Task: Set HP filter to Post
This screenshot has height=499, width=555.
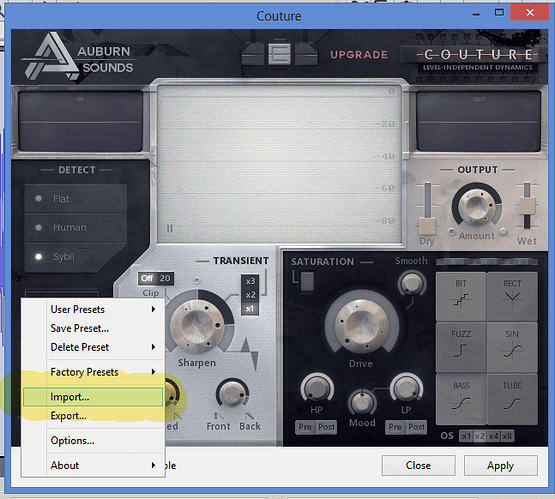Action: [326, 427]
